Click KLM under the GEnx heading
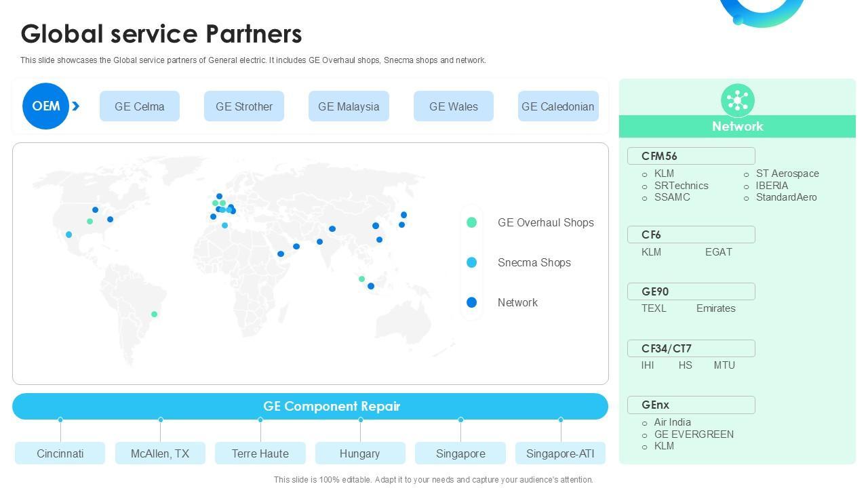 tap(664, 446)
